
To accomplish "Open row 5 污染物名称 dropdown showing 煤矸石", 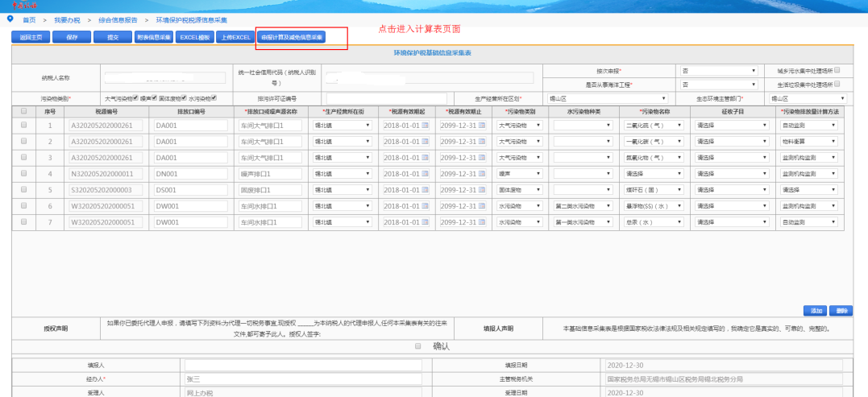I will (x=654, y=189).
